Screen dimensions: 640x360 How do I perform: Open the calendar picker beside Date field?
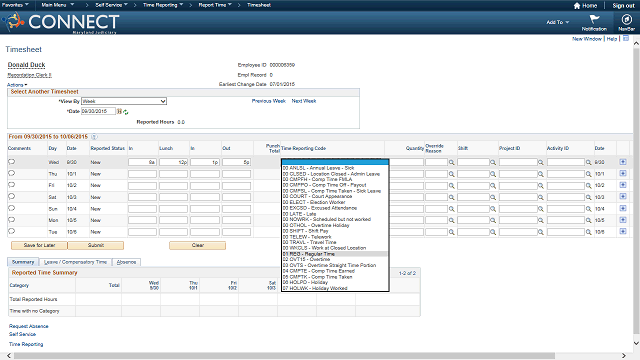(119, 111)
